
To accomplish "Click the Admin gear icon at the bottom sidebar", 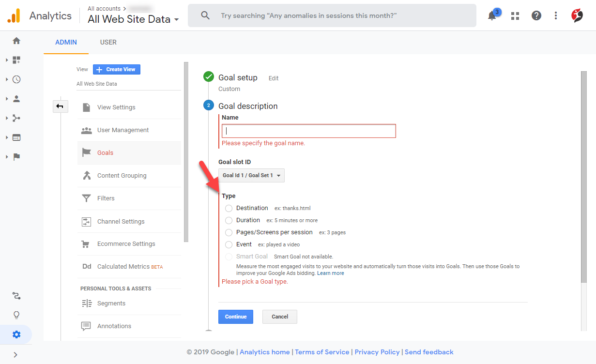I will coord(16,334).
